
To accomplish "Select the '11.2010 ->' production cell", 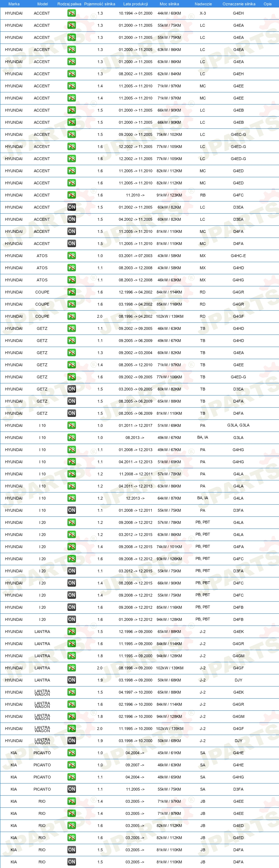I will tap(135, 195).
